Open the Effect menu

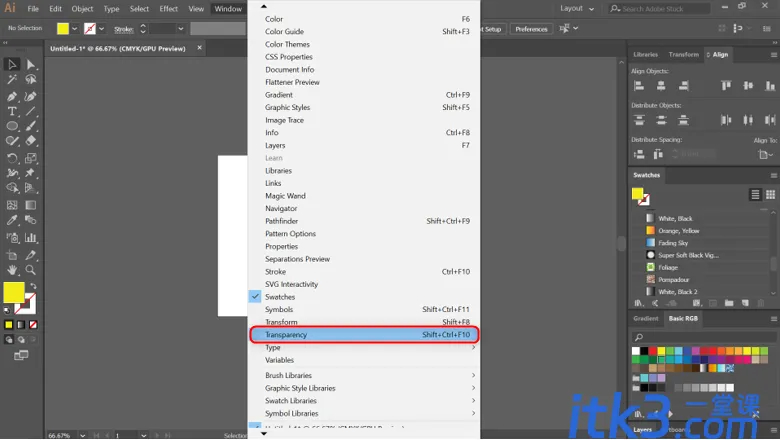tap(169, 8)
